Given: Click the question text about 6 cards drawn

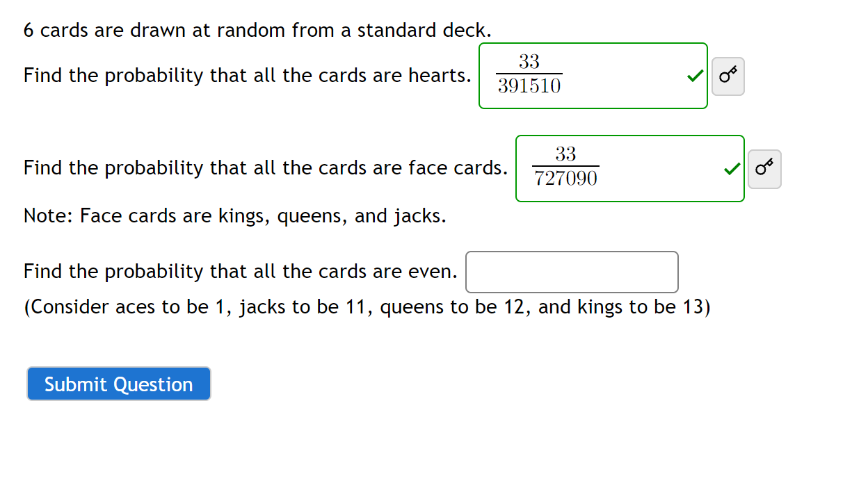Looking at the screenshot, I should (x=257, y=30).
